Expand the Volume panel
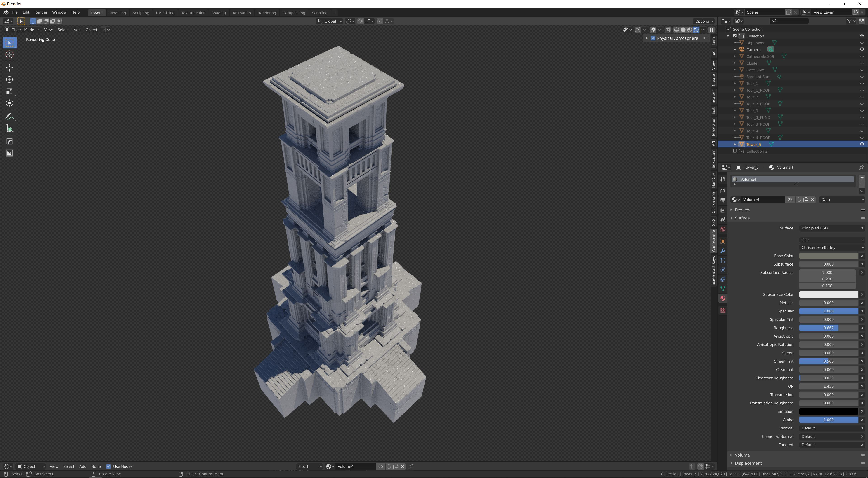This screenshot has width=868, height=478. [742, 455]
